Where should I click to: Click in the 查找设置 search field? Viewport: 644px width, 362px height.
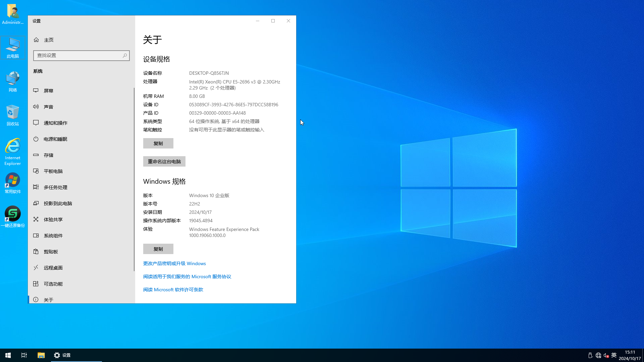(x=81, y=55)
